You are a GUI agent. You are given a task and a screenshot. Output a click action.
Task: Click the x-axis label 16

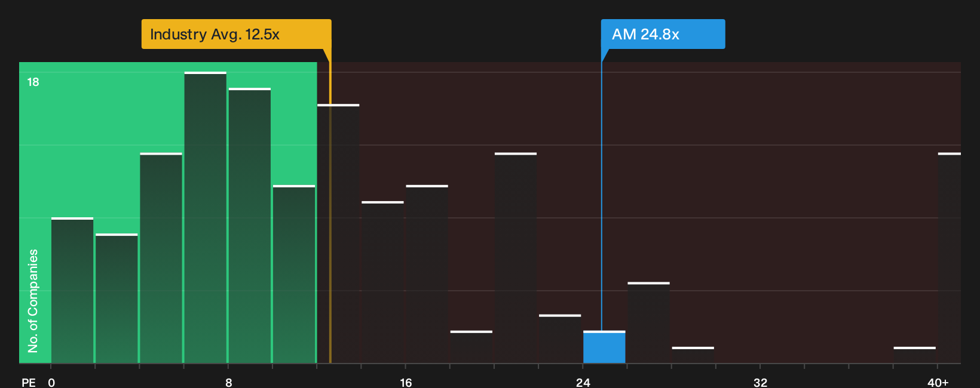click(x=406, y=382)
